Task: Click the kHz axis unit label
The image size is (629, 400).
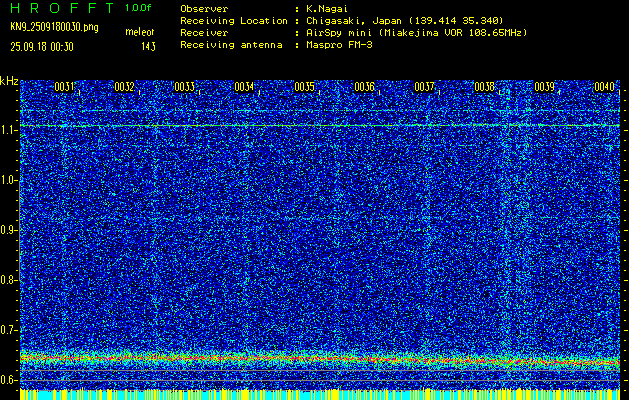Action: coord(9,81)
